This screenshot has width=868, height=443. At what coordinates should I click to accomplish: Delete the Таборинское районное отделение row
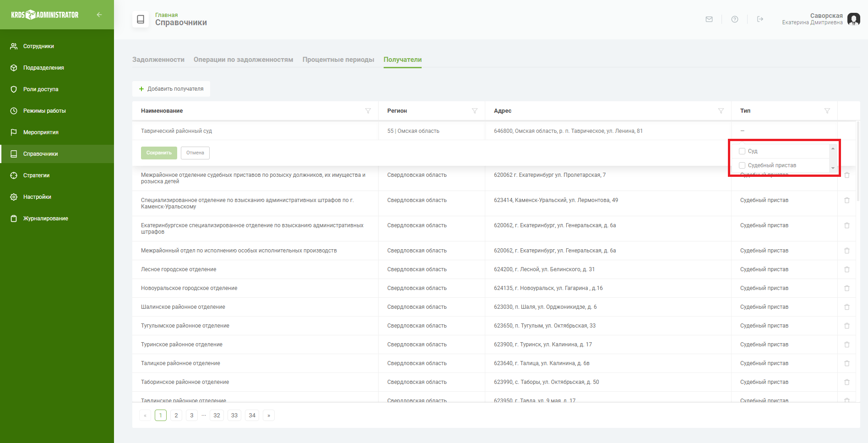(x=847, y=382)
